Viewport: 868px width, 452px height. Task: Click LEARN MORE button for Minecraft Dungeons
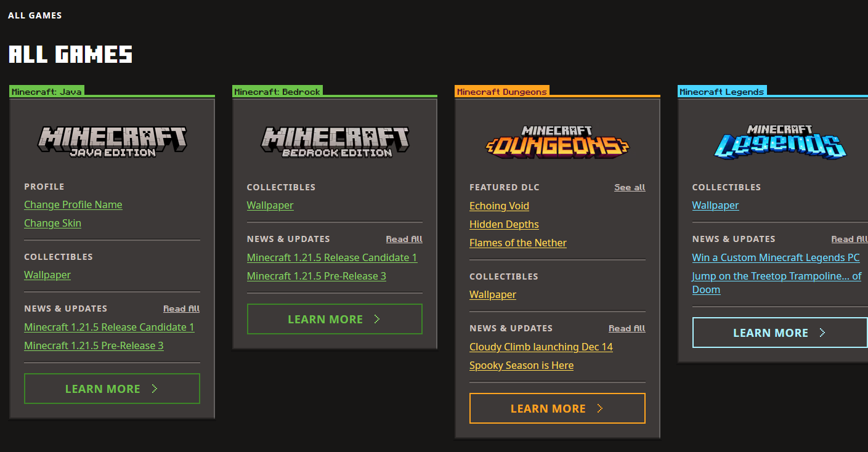click(x=558, y=408)
